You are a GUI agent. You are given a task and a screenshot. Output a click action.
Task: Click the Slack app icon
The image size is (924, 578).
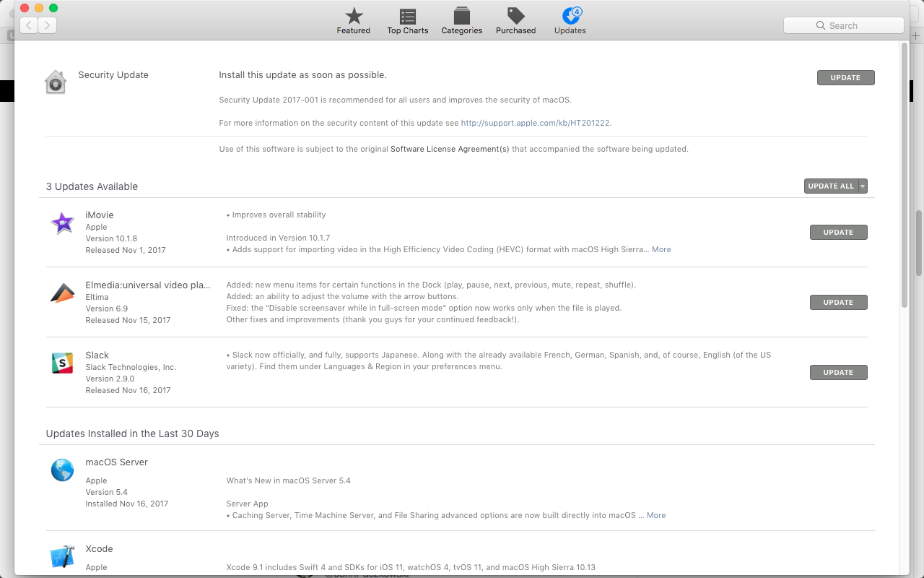[62, 363]
